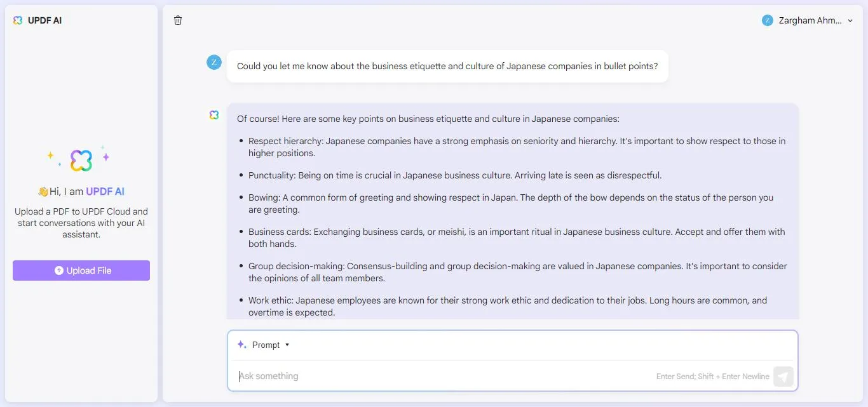Click the 'Group decision-making' bullet point
868x407 pixels.
517,272
